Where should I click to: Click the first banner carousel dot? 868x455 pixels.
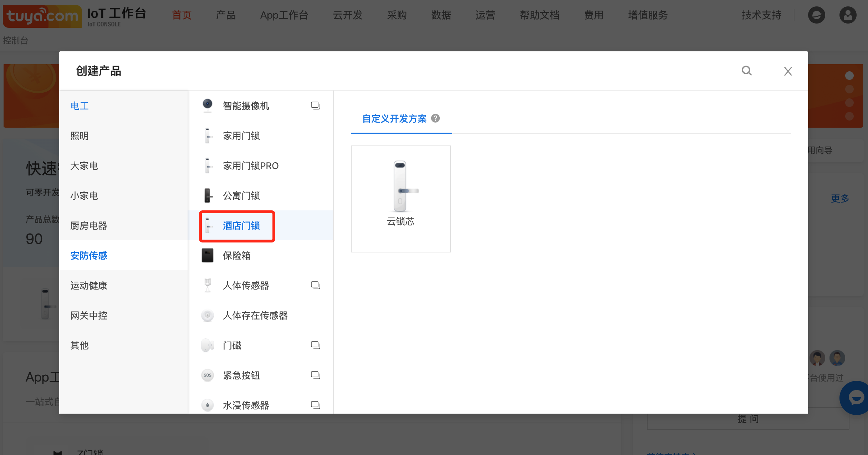point(849,76)
